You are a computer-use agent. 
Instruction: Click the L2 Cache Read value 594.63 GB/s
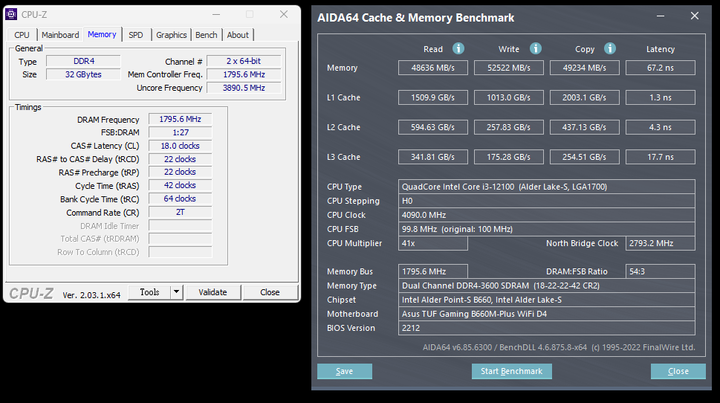(433, 127)
